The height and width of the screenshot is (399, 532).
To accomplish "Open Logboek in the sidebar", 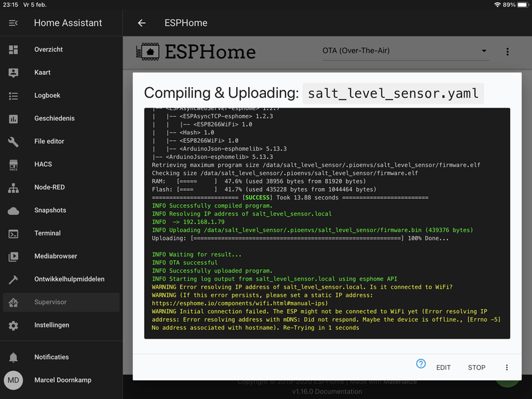I will [61, 96].
